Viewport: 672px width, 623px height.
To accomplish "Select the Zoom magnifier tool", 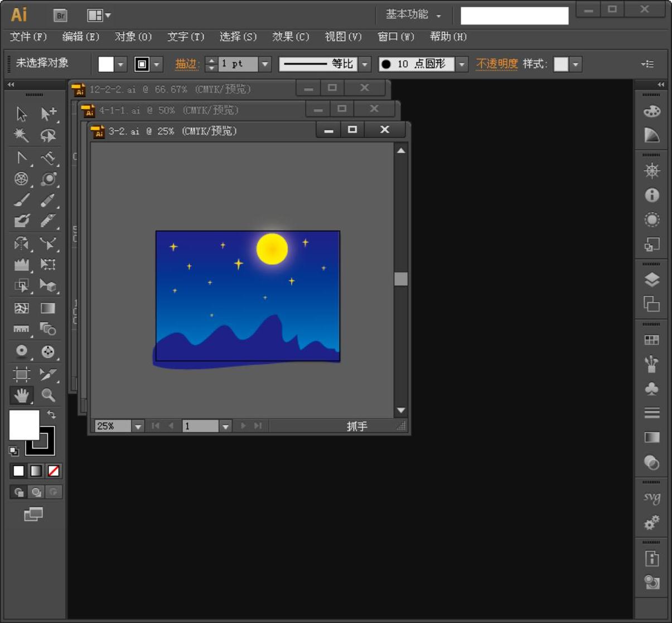I will click(48, 395).
